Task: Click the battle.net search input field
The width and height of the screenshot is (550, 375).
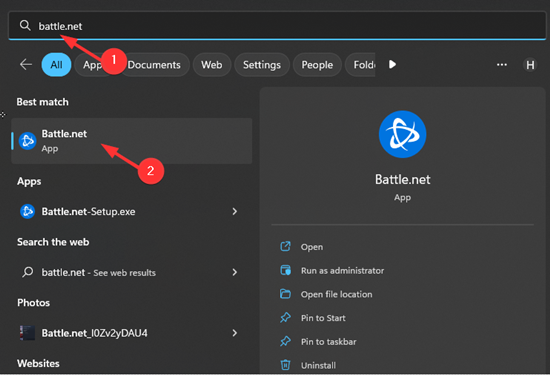Action: [277, 26]
